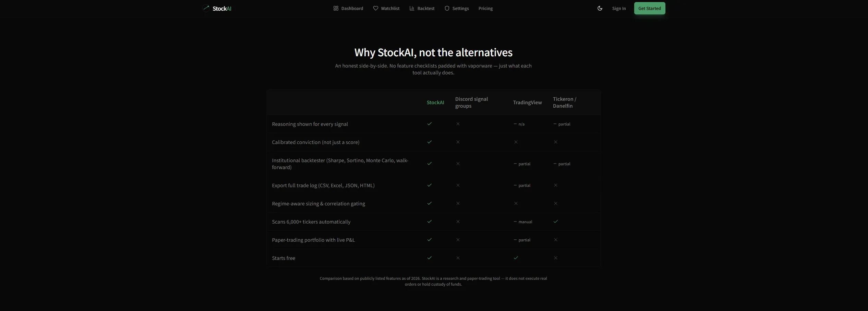Click StockAI checkmark for Institutional backtester row
This screenshot has width=868, height=311.
click(430, 164)
